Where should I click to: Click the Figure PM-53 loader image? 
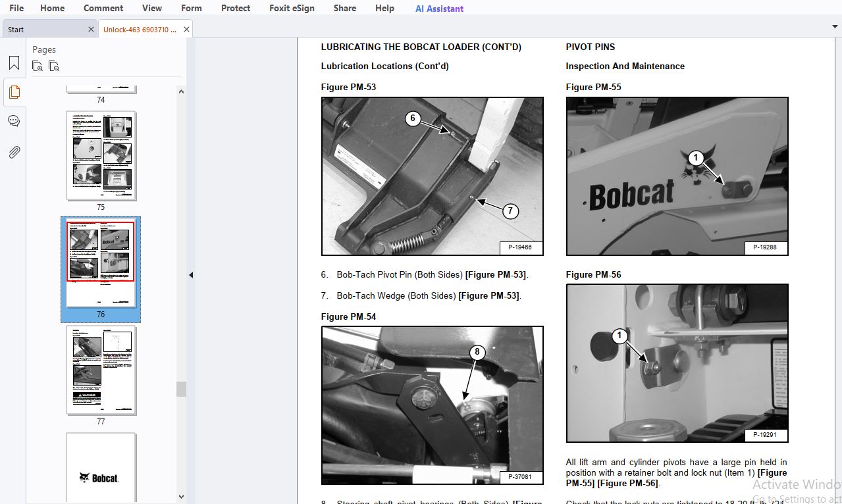tap(433, 176)
